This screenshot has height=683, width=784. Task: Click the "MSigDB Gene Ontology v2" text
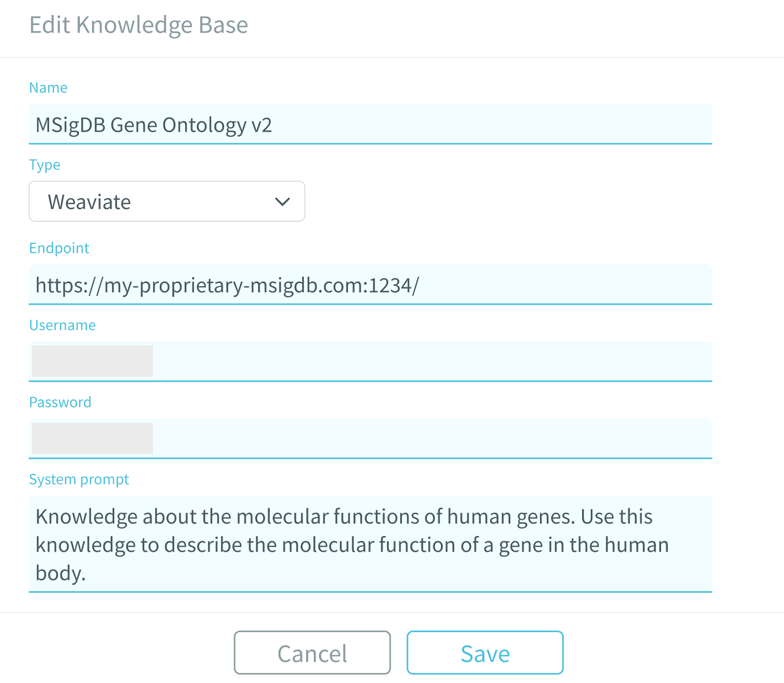[154, 125]
